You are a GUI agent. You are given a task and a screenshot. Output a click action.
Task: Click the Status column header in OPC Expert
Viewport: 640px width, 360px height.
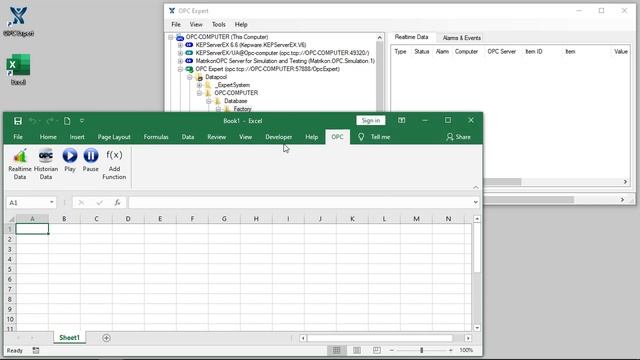coord(422,51)
